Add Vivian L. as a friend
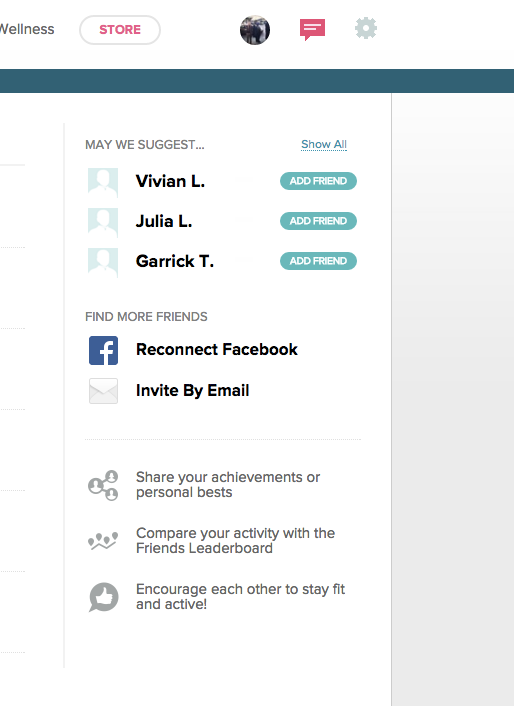 coord(318,181)
